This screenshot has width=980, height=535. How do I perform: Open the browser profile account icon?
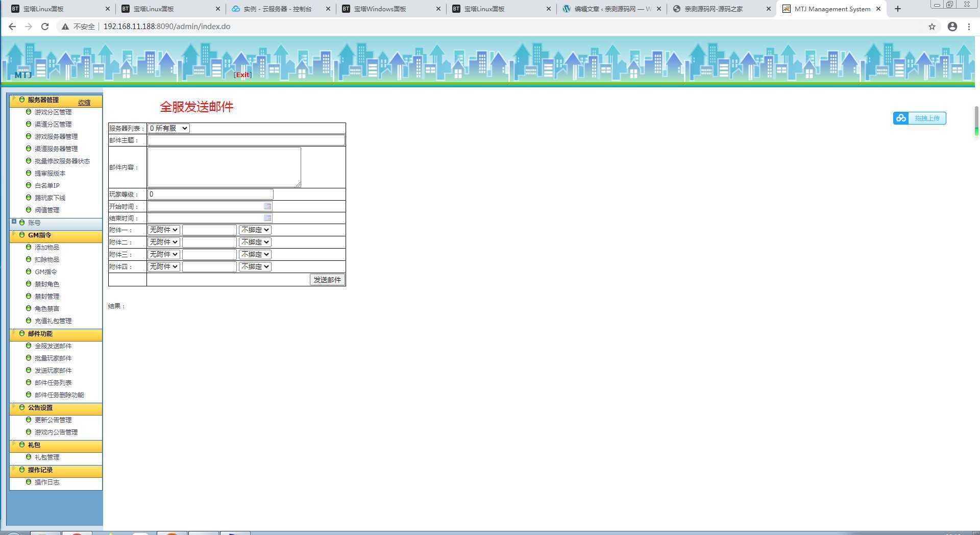(x=952, y=27)
